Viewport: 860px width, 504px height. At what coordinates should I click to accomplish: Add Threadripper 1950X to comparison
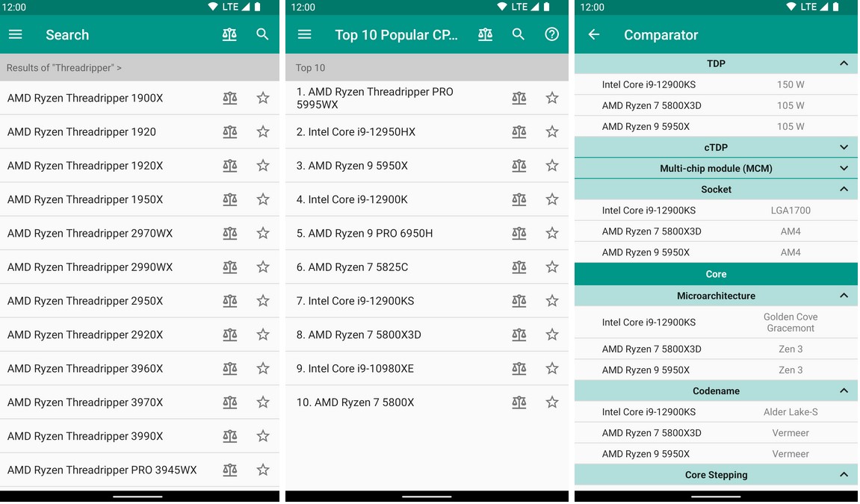click(230, 199)
